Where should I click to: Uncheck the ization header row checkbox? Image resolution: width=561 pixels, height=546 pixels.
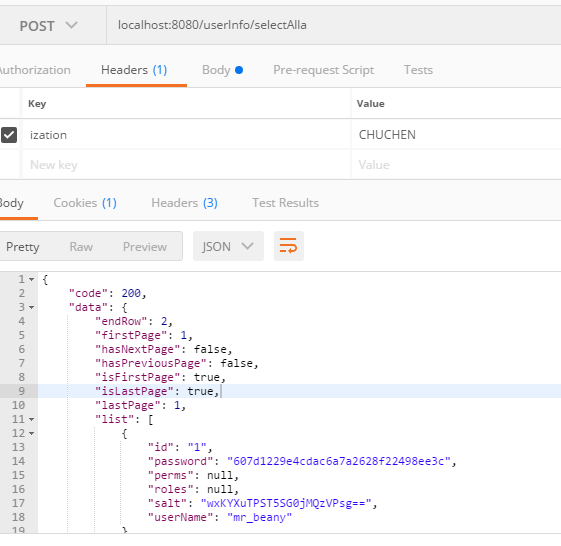point(9,135)
